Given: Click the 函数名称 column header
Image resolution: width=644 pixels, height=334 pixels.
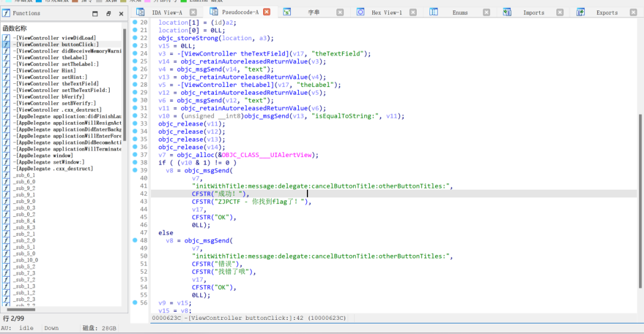Looking at the screenshot, I should point(15,28).
